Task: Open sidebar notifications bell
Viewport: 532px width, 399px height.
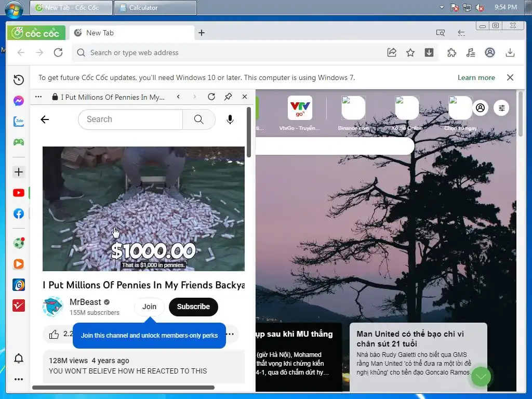Action: (x=19, y=358)
